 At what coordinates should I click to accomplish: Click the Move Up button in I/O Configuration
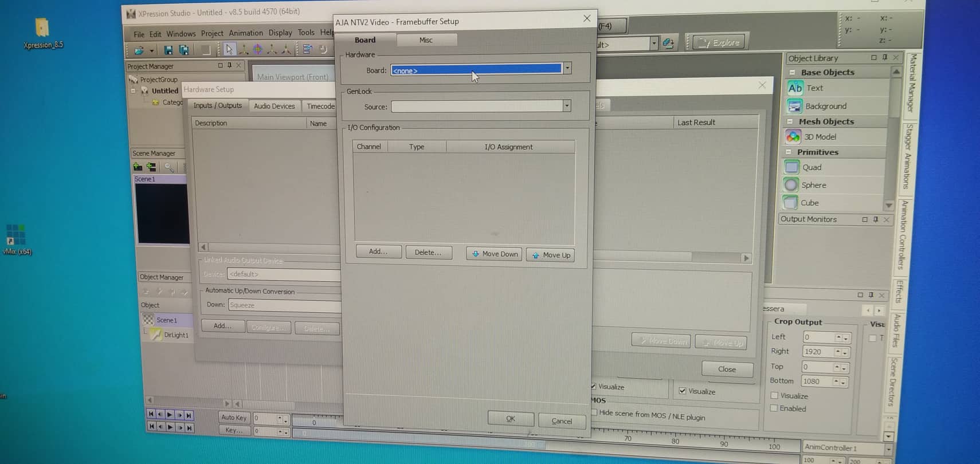[551, 255]
